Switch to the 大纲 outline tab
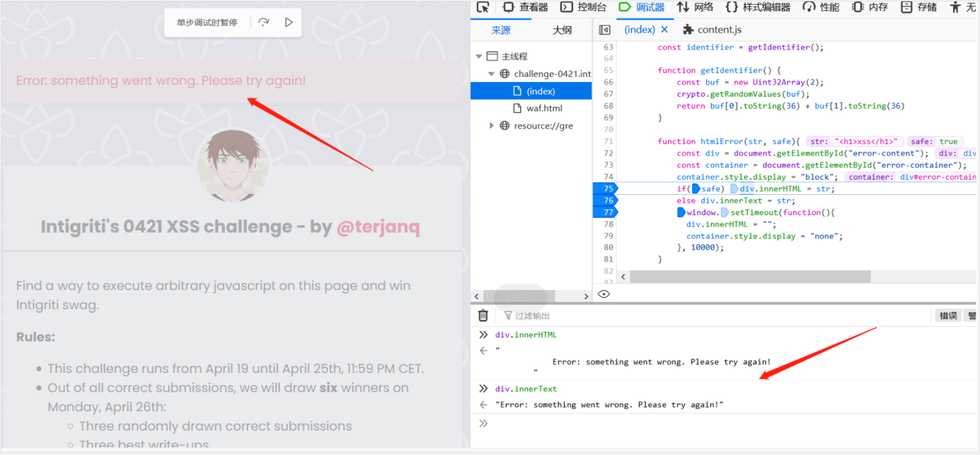Image resolution: width=980 pixels, height=455 pixels. point(561,30)
